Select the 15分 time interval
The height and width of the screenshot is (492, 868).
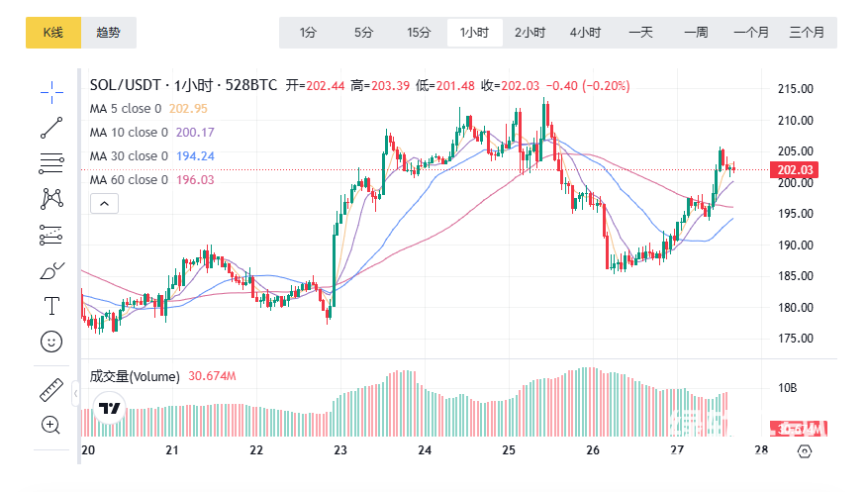click(419, 33)
